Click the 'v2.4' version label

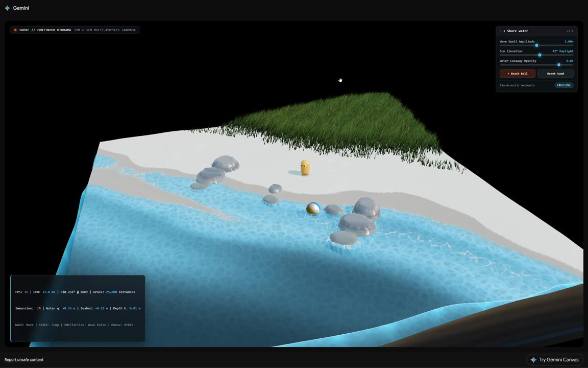pos(570,31)
